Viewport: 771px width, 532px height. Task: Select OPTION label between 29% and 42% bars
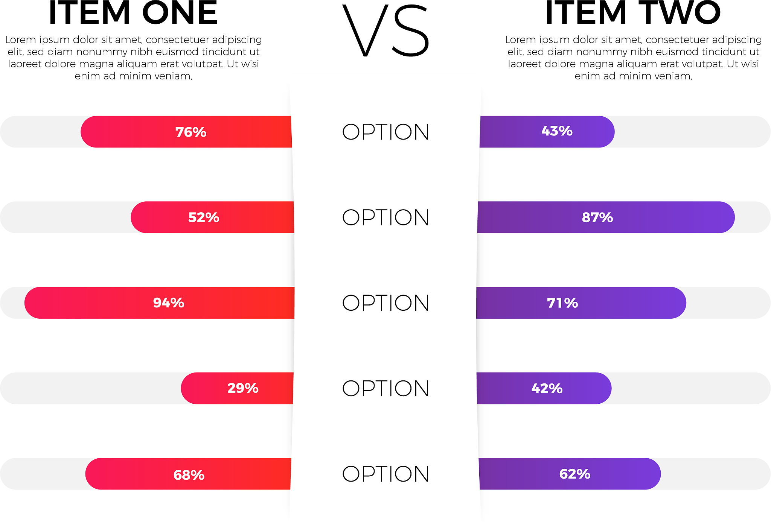tap(385, 388)
